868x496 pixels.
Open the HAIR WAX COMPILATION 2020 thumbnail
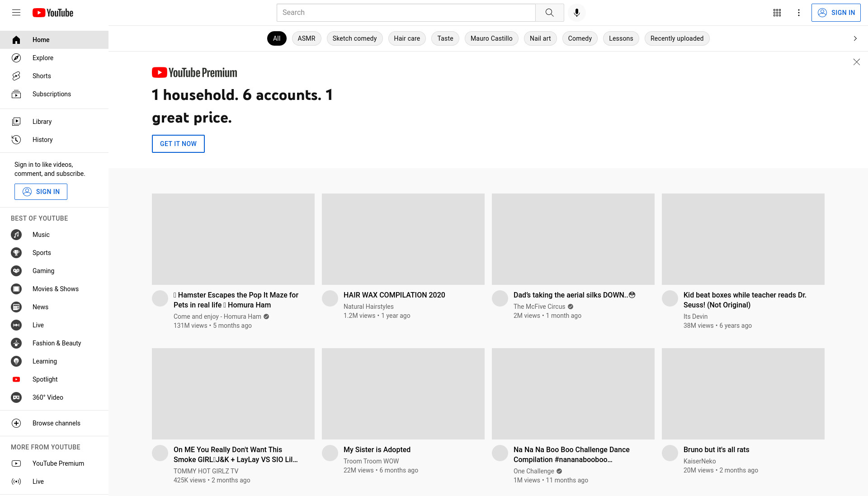pyautogui.click(x=403, y=239)
